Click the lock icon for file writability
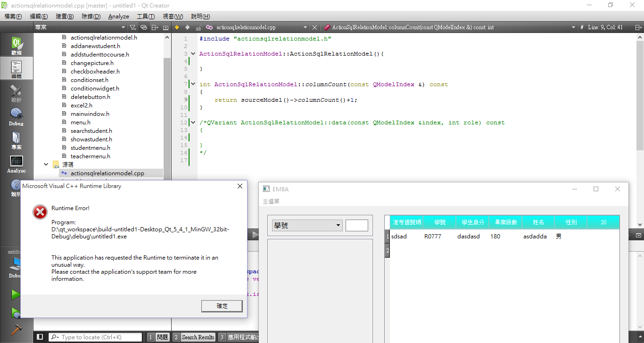The image size is (644, 343). coord(198,28)
